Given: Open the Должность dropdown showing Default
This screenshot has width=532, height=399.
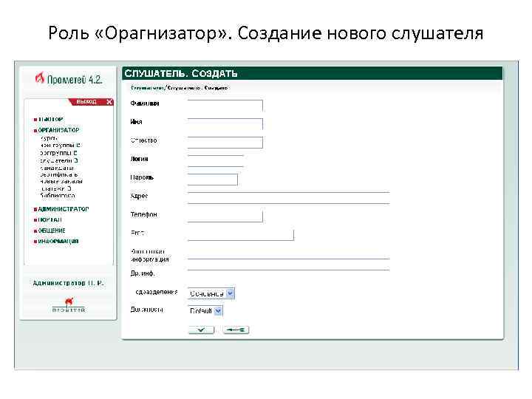Looking at the screenshot, I should 205,311.
